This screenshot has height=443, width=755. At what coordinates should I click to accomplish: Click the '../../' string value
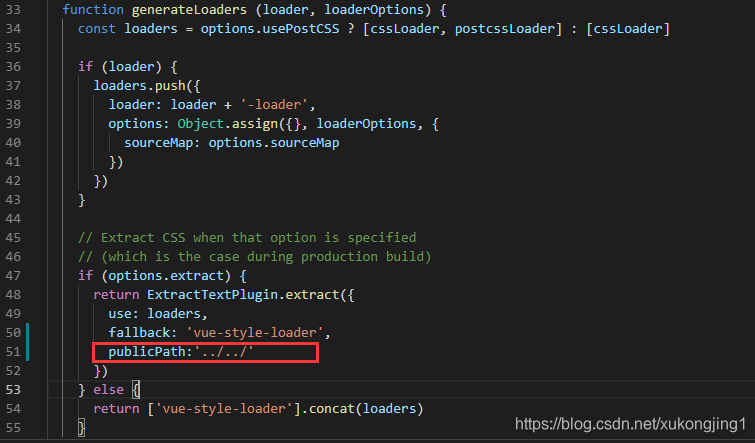point(224,352)
